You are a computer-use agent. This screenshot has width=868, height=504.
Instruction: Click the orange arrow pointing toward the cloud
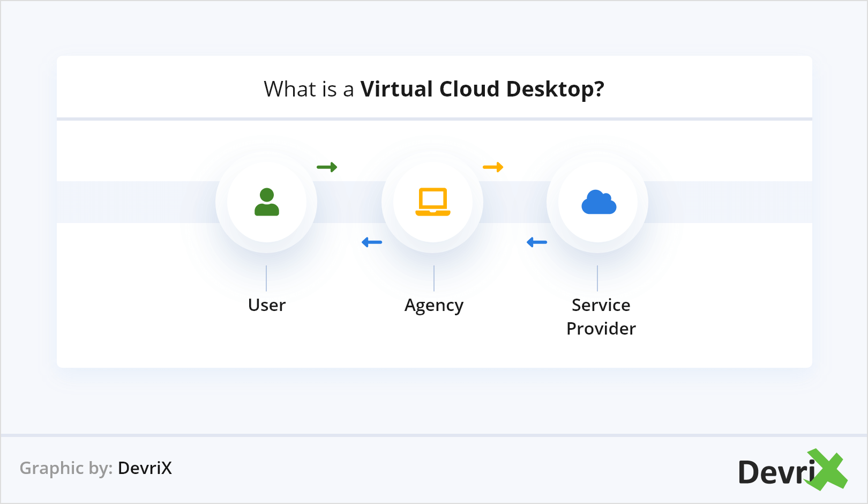pyautogui.click(x=493, y=167)
